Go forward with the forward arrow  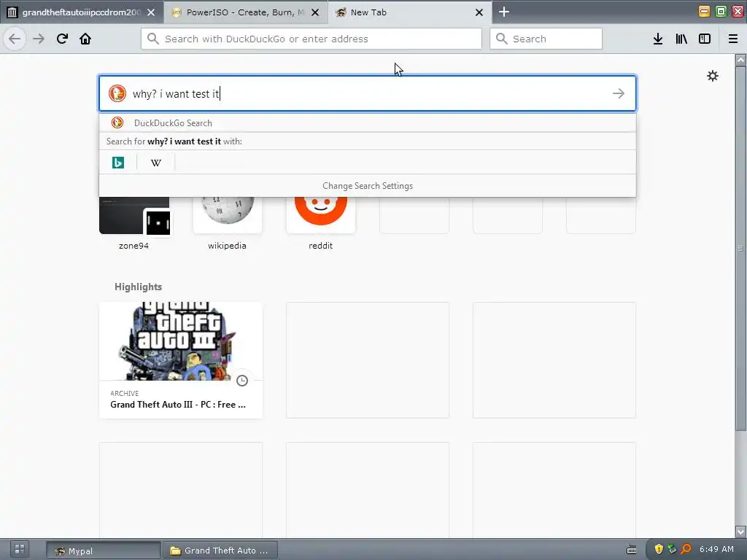coord(39,39)
